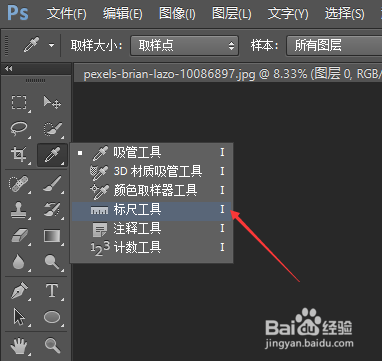Open the 样本 dropdown showing 所有图层
This screenshot has height=361, width=382.
(334, 45)
